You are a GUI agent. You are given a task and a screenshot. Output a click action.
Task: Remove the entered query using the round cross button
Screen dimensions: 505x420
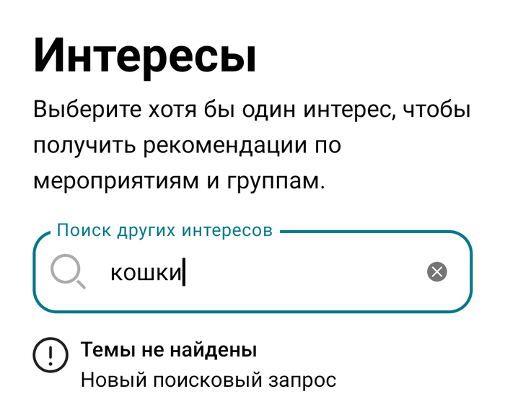(x=437, y=272)
